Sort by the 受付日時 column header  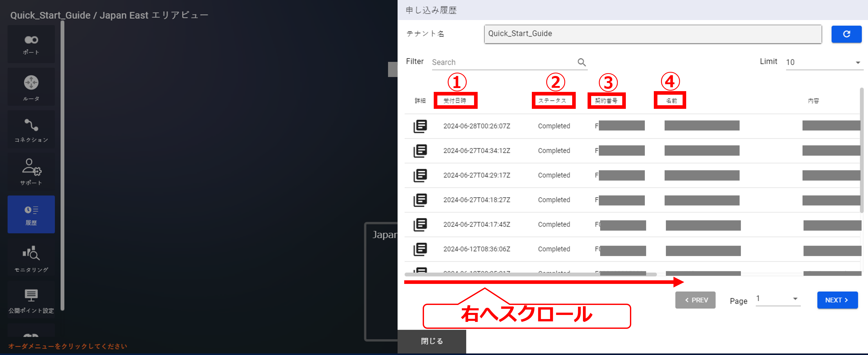point(455,100)
